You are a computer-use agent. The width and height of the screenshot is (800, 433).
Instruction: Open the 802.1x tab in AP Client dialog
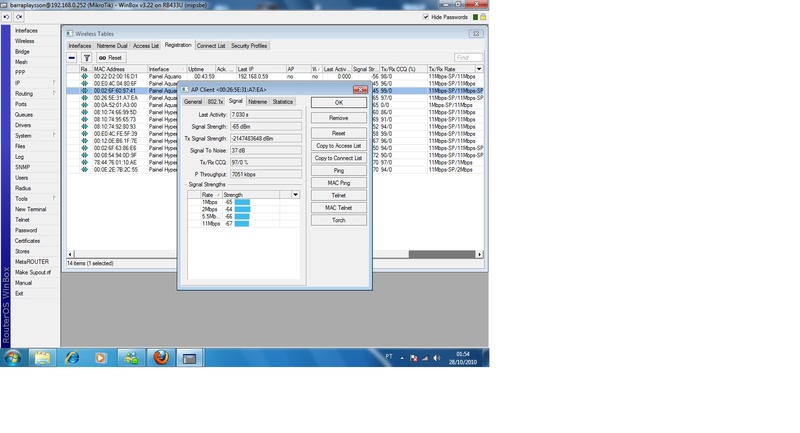(x=215, y=101)
